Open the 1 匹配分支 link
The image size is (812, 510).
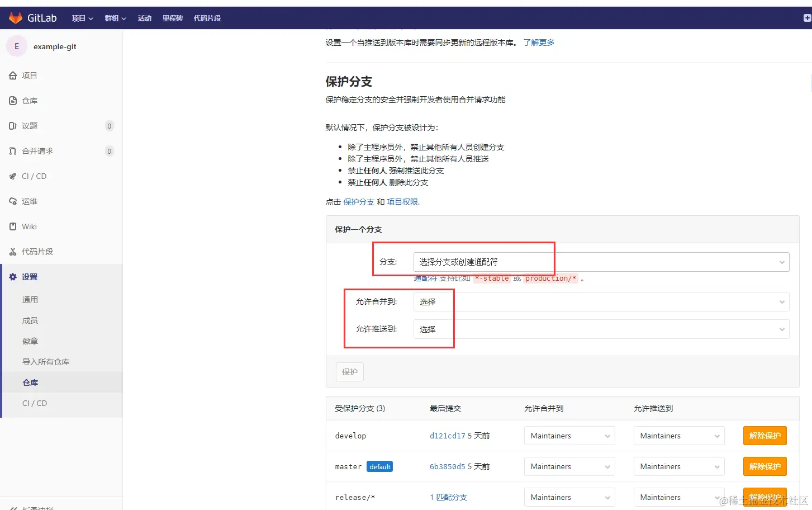click(449, 497)
